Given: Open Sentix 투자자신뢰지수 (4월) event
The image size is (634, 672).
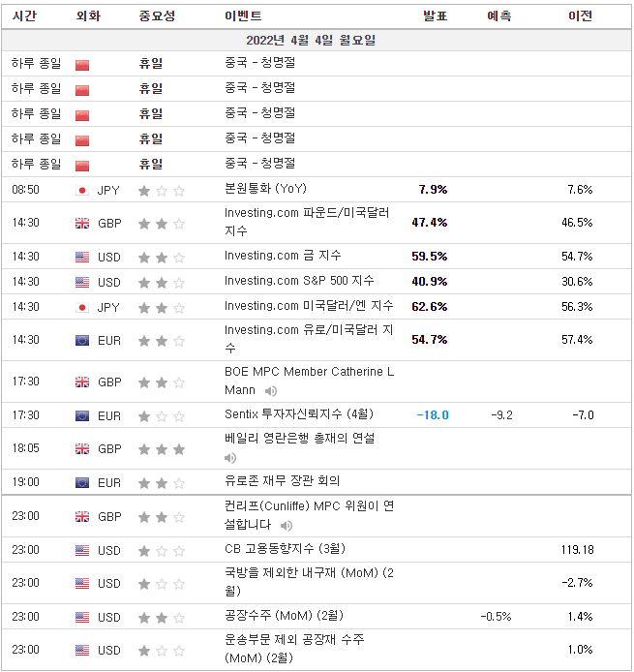Looking at the screenshot, I should [299, 414].
